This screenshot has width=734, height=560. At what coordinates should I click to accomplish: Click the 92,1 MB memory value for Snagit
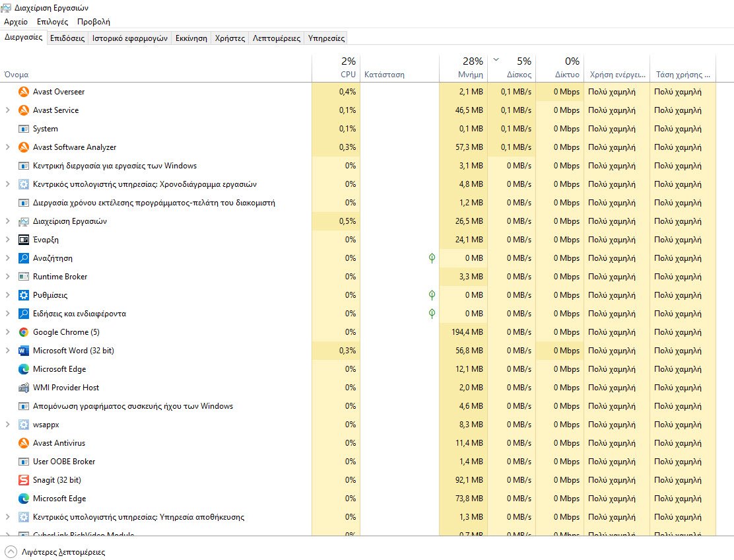(463, 480)
